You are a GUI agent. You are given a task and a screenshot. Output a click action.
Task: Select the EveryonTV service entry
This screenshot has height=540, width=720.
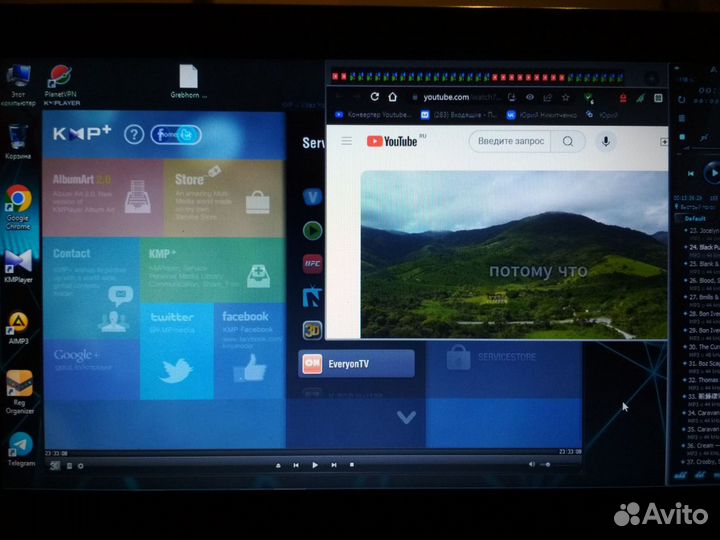coord(356,364)
